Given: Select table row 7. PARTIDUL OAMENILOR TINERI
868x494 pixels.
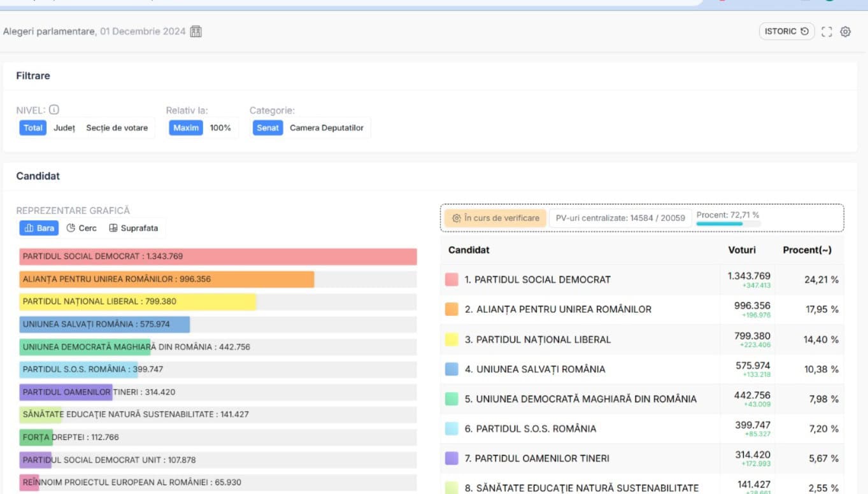Looking at the screenshot, I should pyautogui.click(x=642, y=458).
